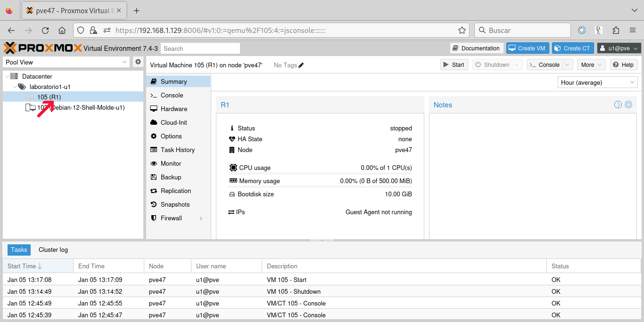The width and height of the screenshot is (644, 322).
Task: Open the Hardware section
Action: [x=178, y=109]
